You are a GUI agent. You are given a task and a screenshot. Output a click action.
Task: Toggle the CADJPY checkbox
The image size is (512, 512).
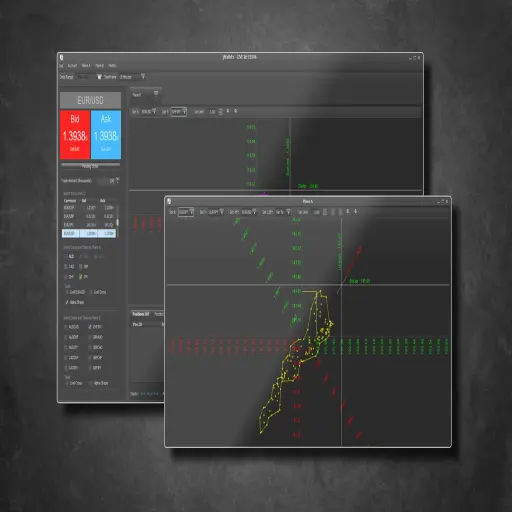[x=66, y=368]
